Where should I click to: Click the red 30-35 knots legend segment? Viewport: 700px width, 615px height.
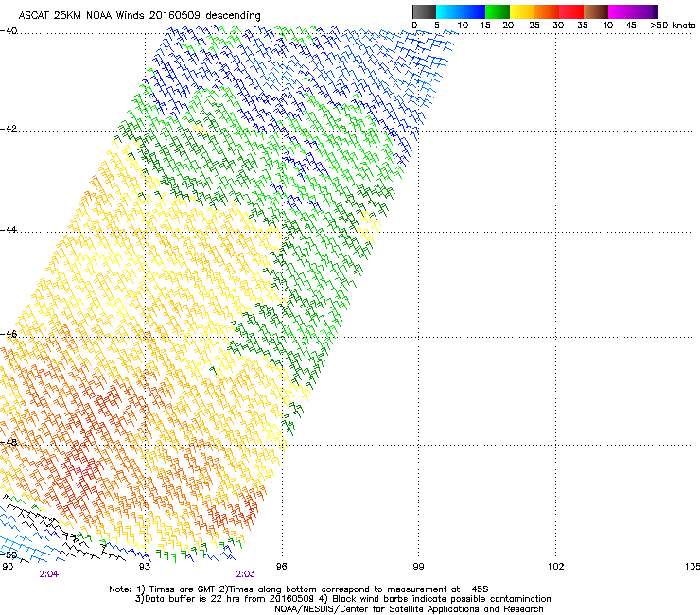tap(571, 11)
